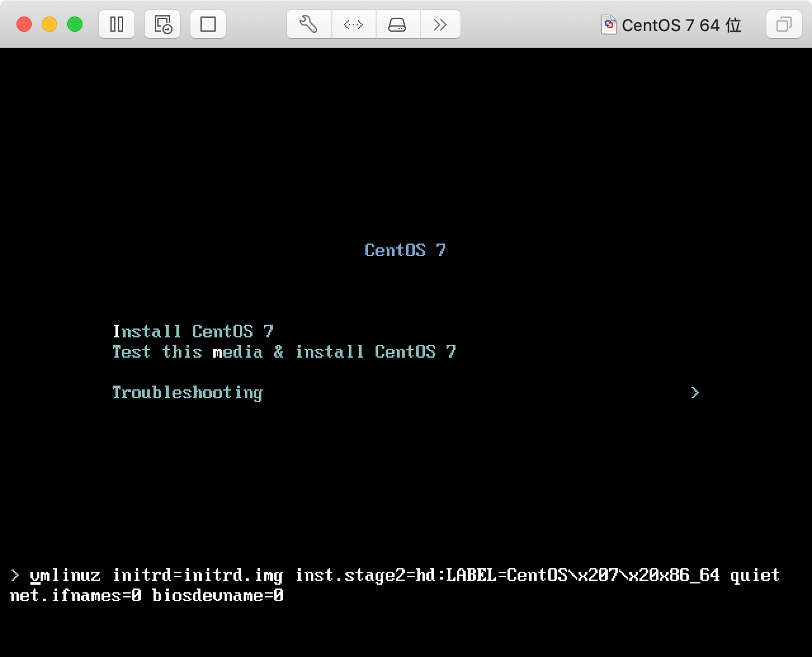Click the Unity/windows overlap button
Screen dimensions: 812x657
click(x=784, y=24)
